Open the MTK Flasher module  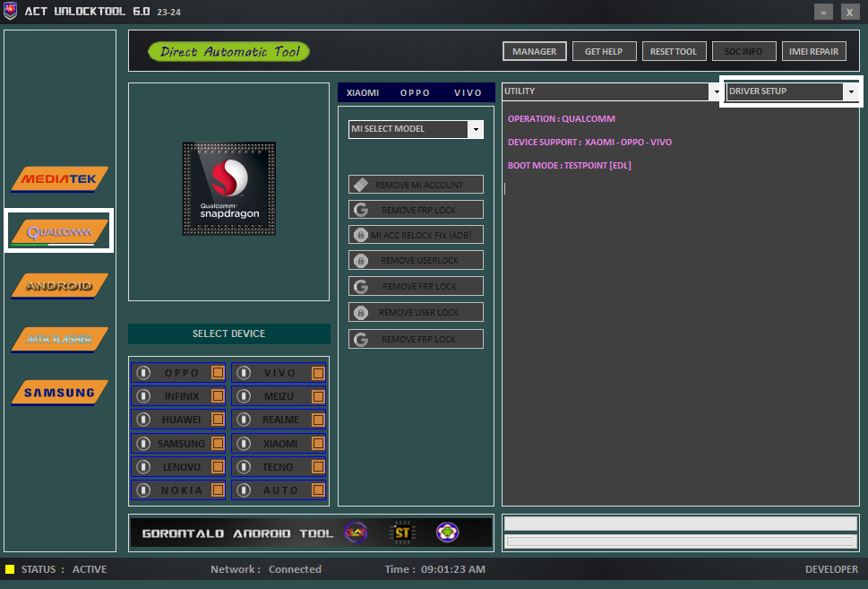pos(59,339)
